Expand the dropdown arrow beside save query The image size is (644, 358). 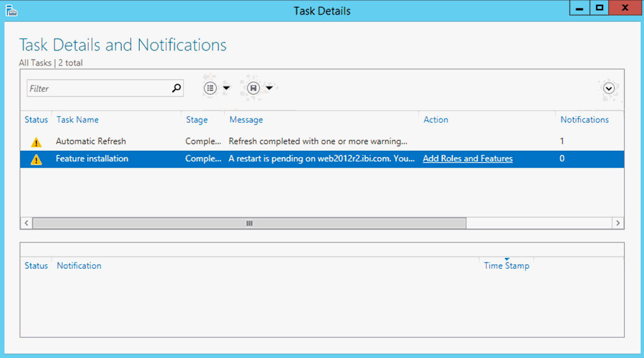tap(269, 88)
